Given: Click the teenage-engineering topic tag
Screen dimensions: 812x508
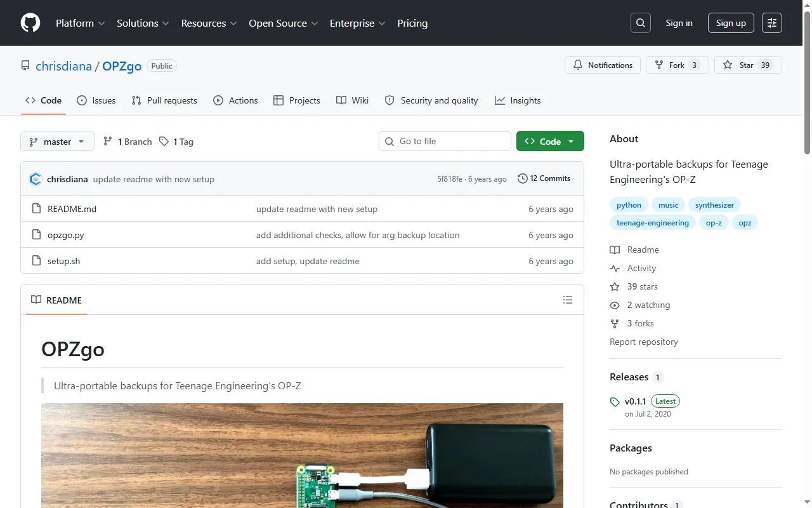Looking at the screenshot, I should pyautogui.click(x=652, y=223).
